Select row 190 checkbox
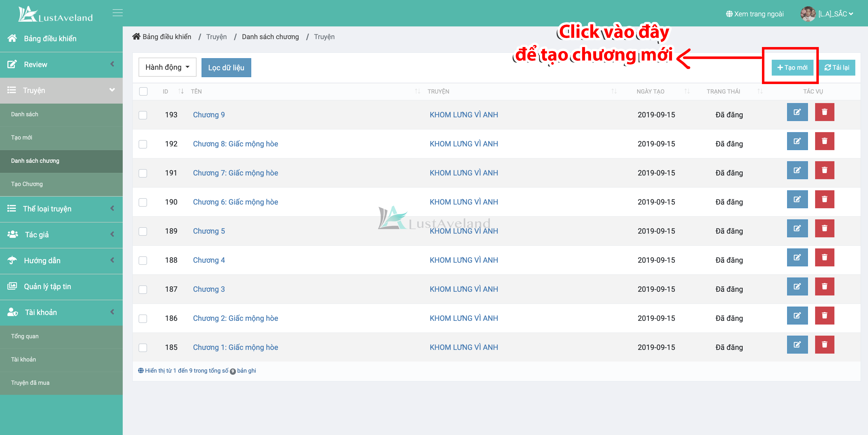The image size is (868, 435). click(x=143, y=202)
